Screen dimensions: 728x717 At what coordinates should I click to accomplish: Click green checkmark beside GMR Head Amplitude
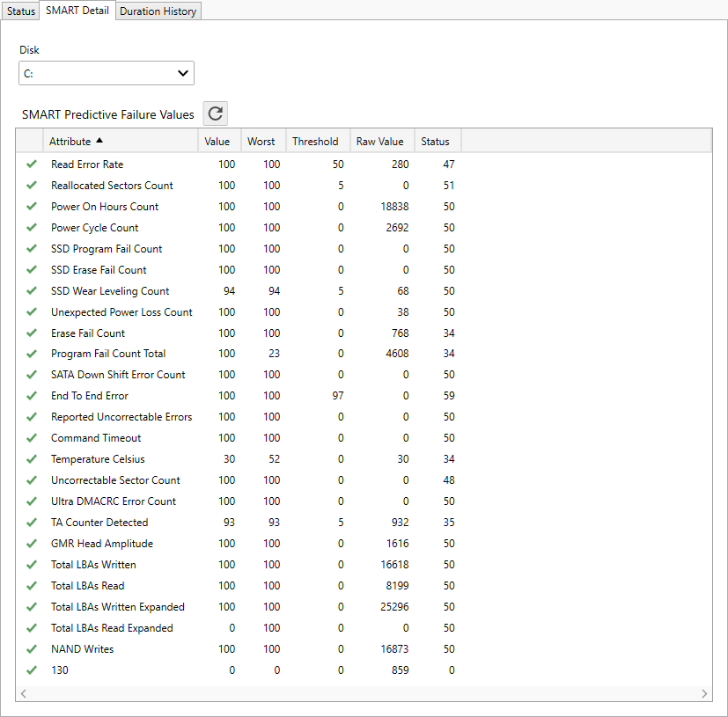(32, 544)
